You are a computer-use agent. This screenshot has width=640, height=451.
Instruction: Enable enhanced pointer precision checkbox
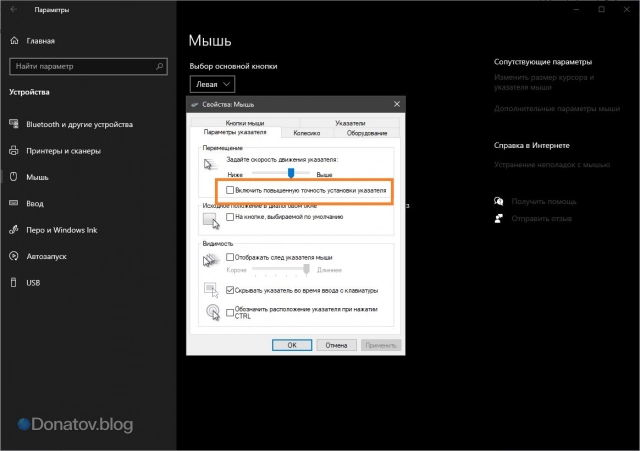[x=230, y=190]
